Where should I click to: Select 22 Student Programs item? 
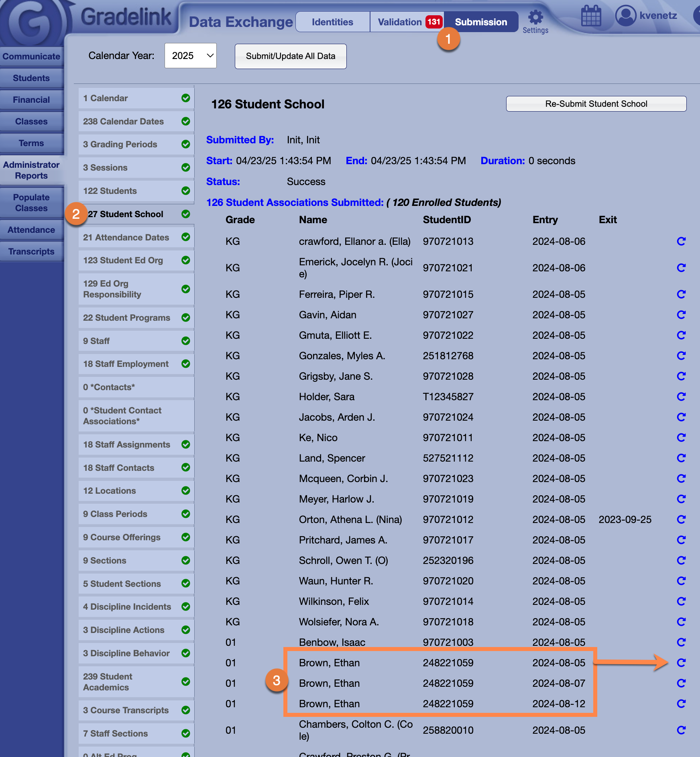click(x=136, y=318)
